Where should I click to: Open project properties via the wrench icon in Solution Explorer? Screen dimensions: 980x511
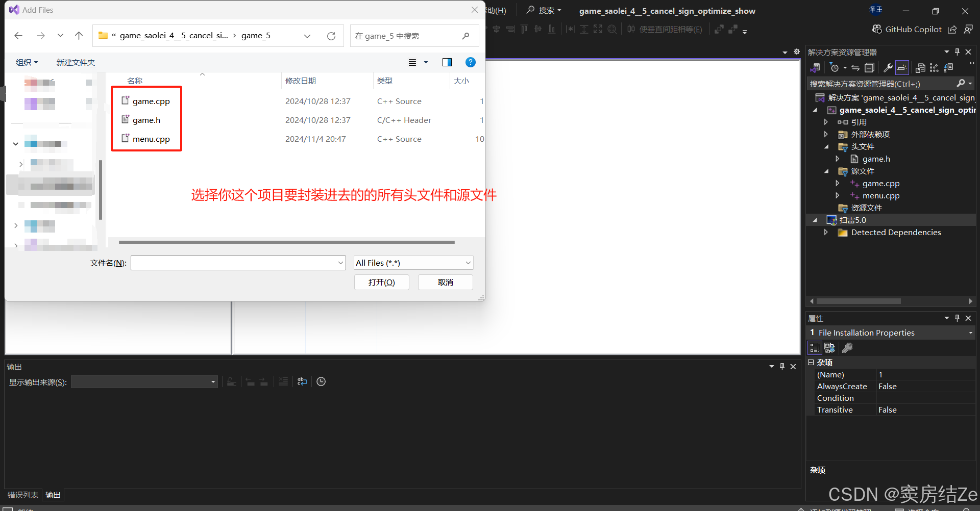point(888,67)
